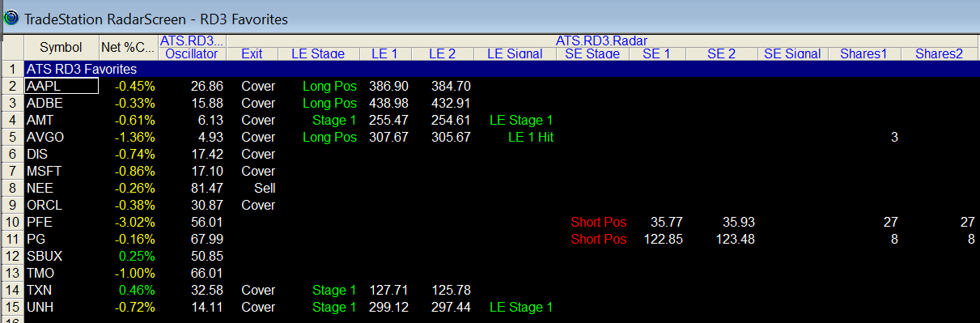Select the AVGO symbol cell
Viewport: 980px width, 323px height.
coord(62,137)
